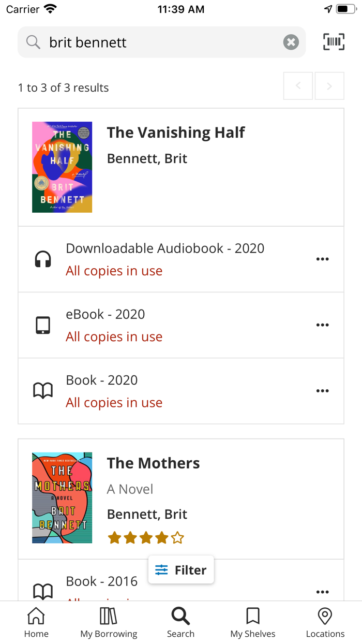Open options for Book 2016
This screenshot has width=362, height=644.
pos(322,592)
